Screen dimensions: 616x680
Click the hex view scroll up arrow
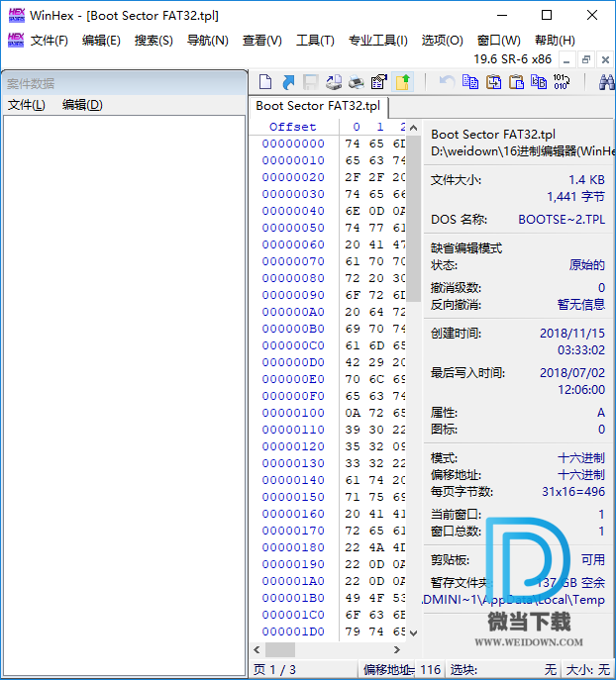click(x=413, y=128)
